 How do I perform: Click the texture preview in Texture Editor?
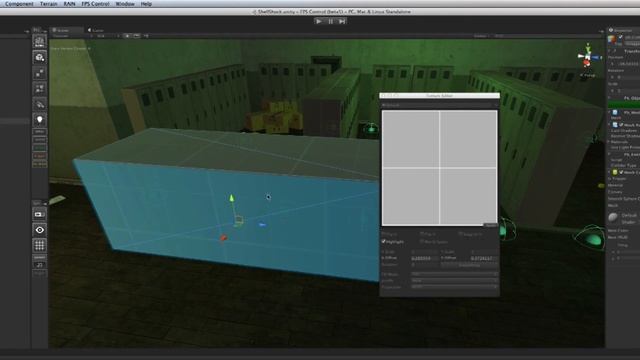pyautogui.click(x=440, y=167)
